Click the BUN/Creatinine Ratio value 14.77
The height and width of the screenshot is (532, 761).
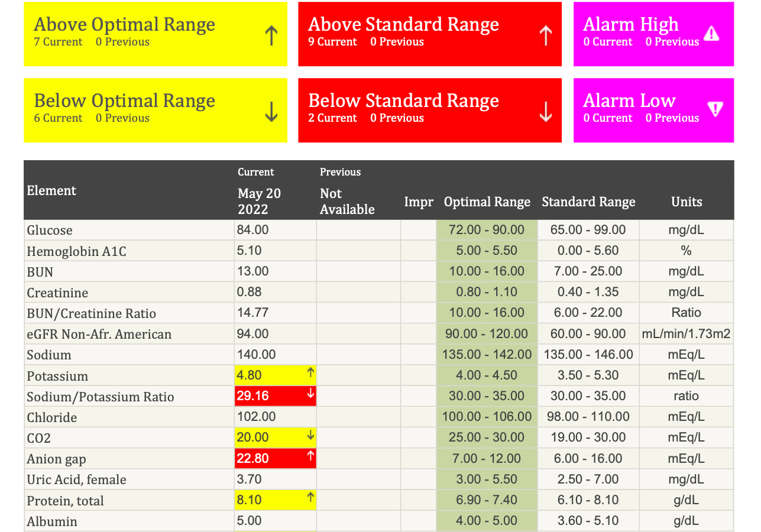[252, 313]
